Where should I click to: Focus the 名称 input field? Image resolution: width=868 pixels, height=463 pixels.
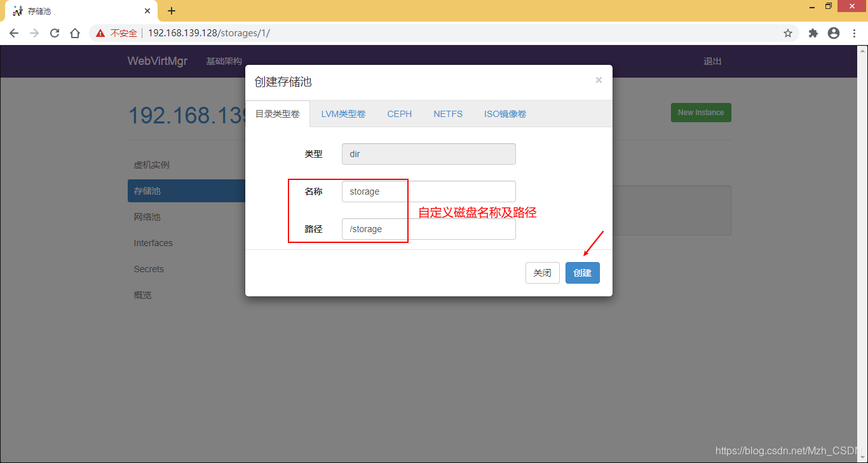(x=429, y=191)
